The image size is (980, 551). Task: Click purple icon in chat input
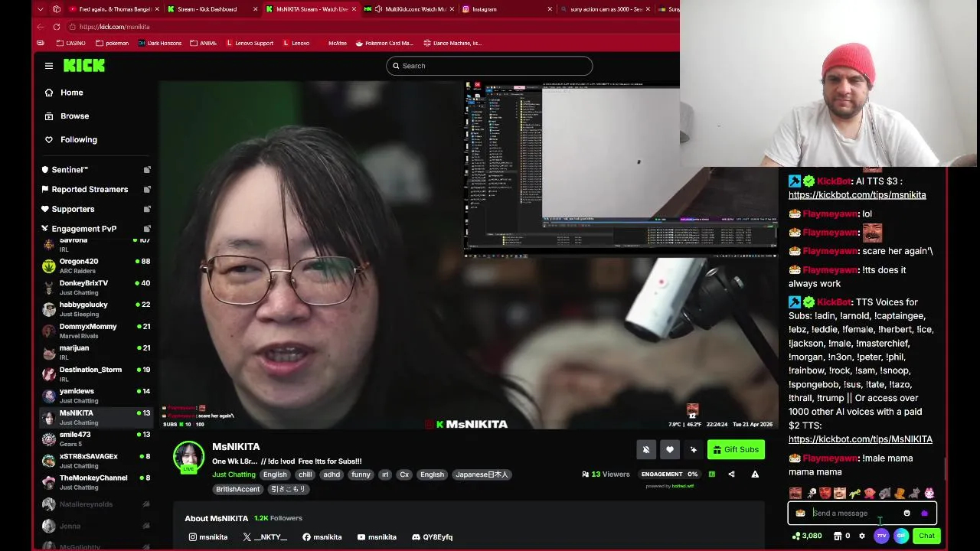pos(924,514)
